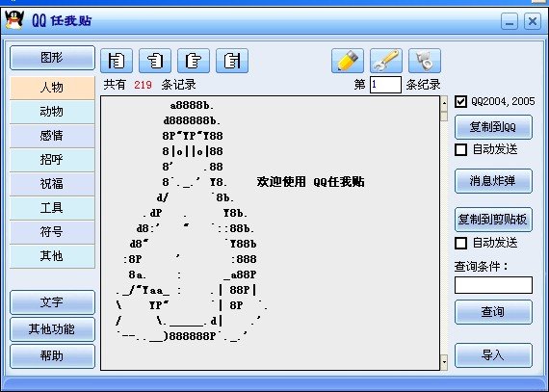The height and width of the screenshot is (392, 549).
Task: Open the 帮助 help section
Action: coord(53,356)
